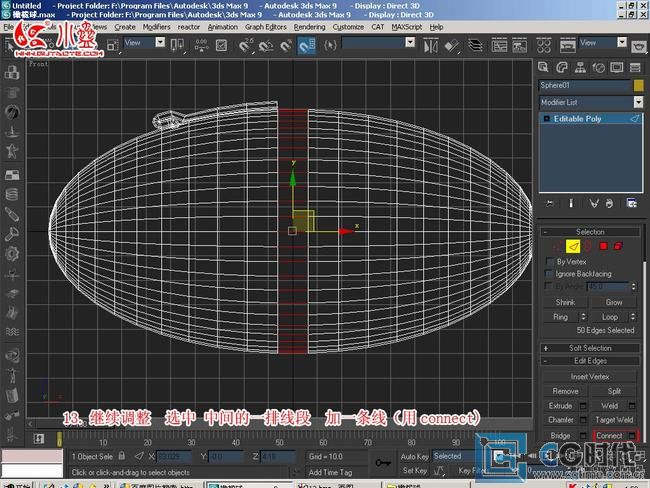The image size is (650, 488).
Task: Click the Sphere01 object color swatch
Action: click(638, 85)
